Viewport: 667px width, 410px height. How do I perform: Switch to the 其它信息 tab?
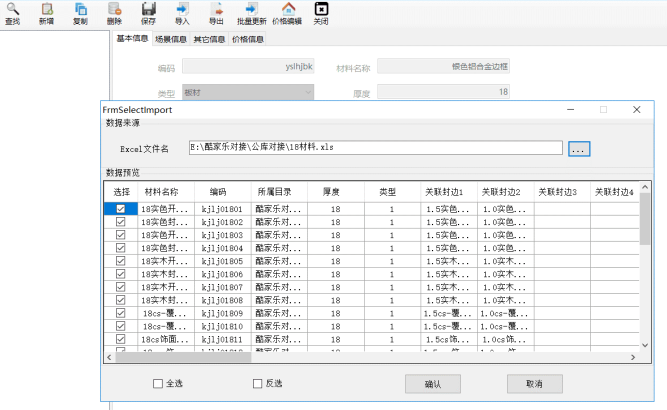coord(209,39)
